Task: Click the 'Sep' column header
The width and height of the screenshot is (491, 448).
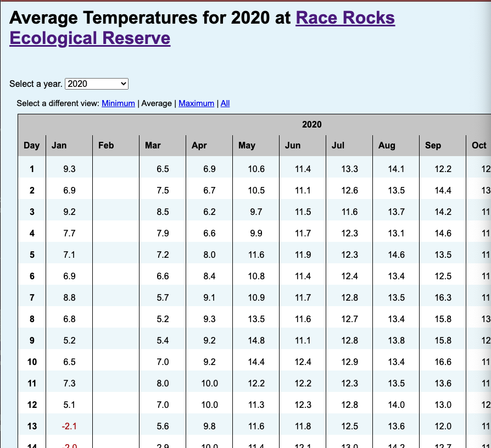Action: [x=433, y=146]
